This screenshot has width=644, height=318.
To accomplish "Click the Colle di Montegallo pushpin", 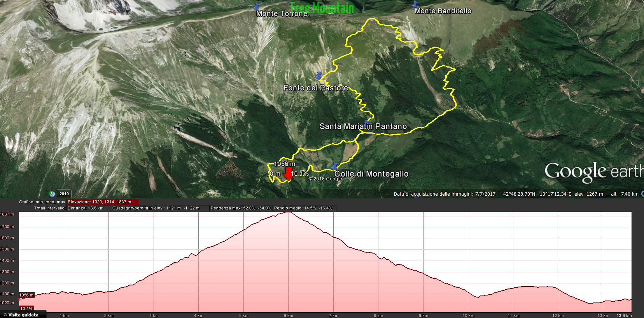I will (334, 166).
